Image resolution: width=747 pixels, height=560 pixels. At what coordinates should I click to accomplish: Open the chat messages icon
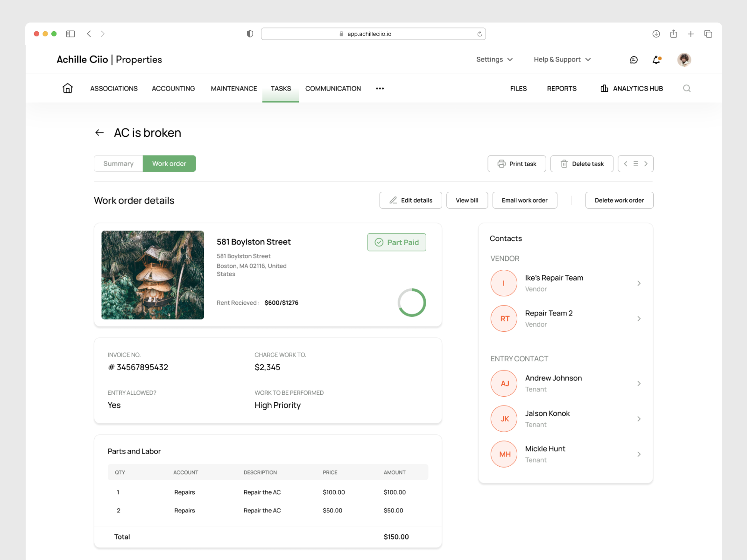point(634,59)
